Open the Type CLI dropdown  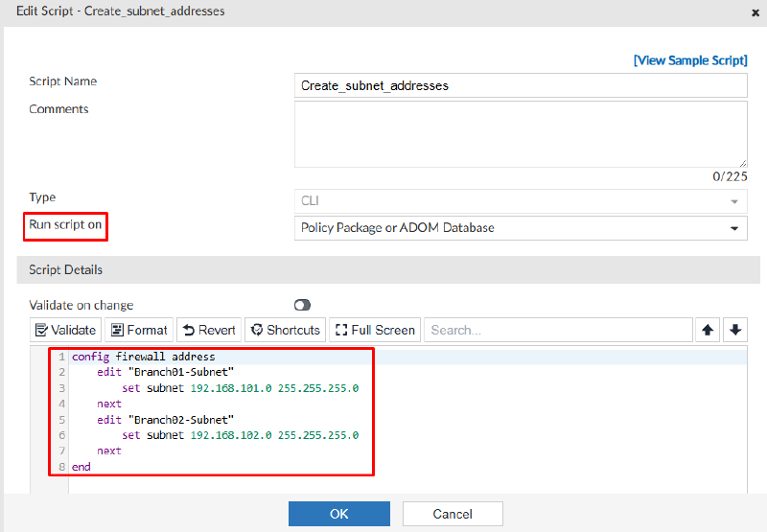[521, 201]
